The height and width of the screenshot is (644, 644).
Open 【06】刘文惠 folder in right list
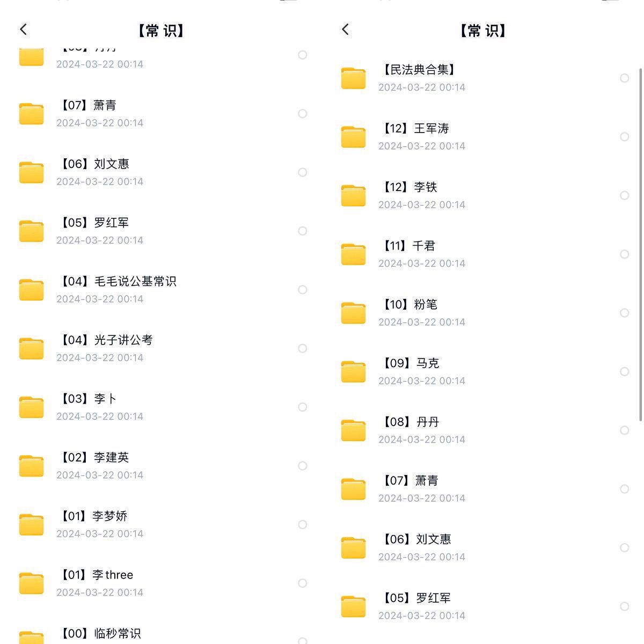point(483,547)
